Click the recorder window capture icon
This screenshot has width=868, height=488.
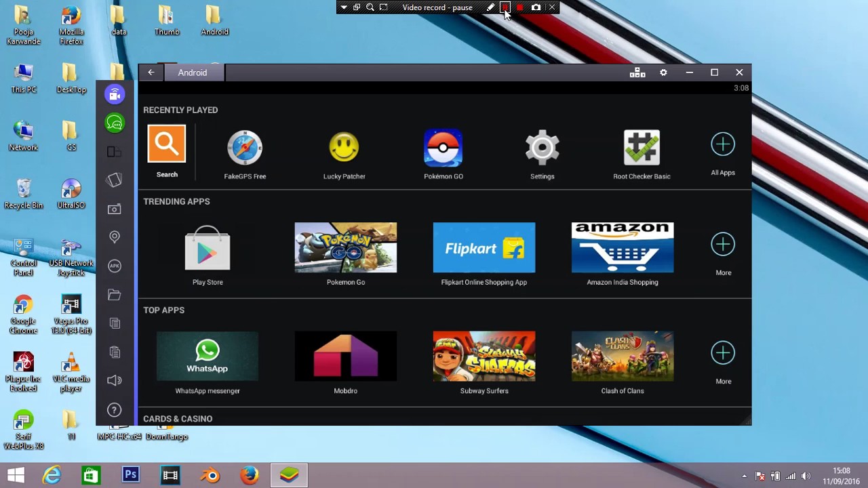click(357, 7)
